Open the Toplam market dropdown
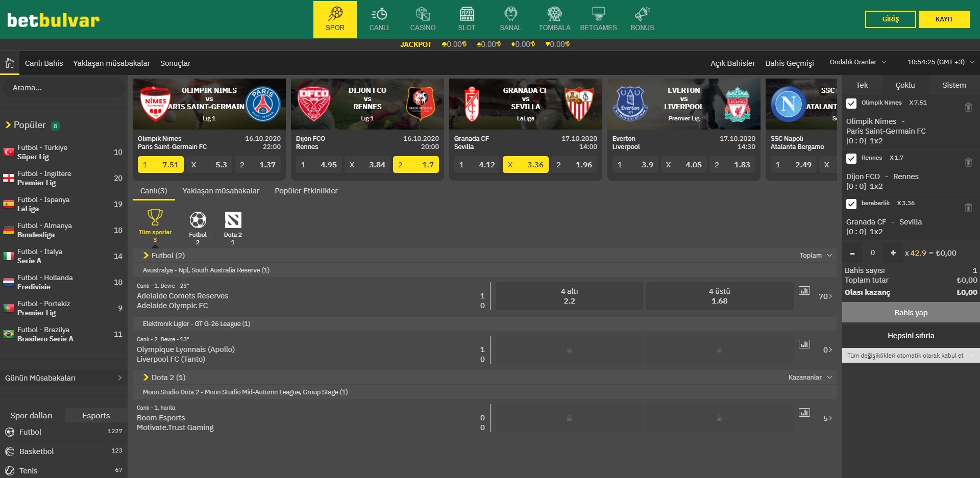 pyautogui.click(x=815, y=256)
